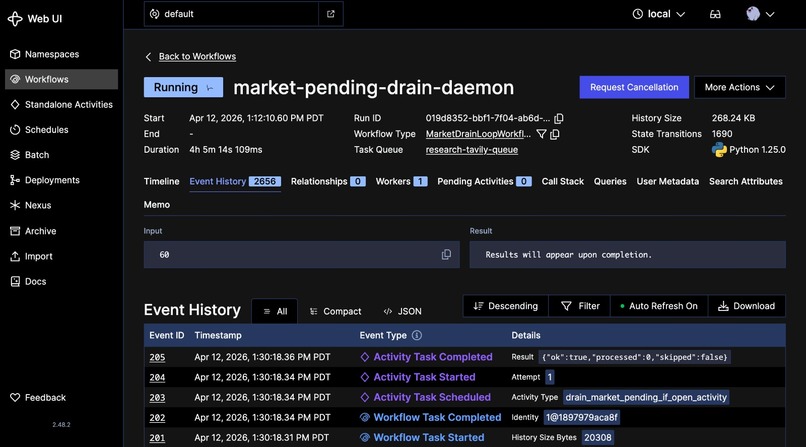Open Workflows in the sidebar

(61, 79)
